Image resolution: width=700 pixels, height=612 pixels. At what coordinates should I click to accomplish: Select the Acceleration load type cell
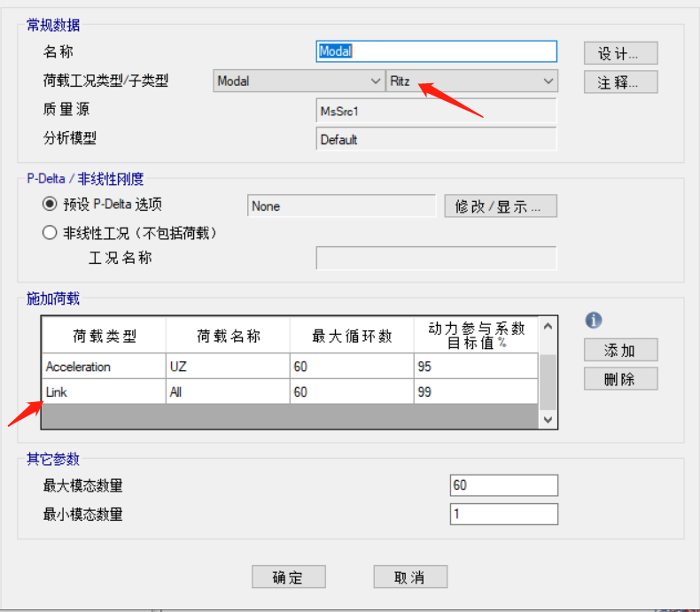click(x=104, y=366)
